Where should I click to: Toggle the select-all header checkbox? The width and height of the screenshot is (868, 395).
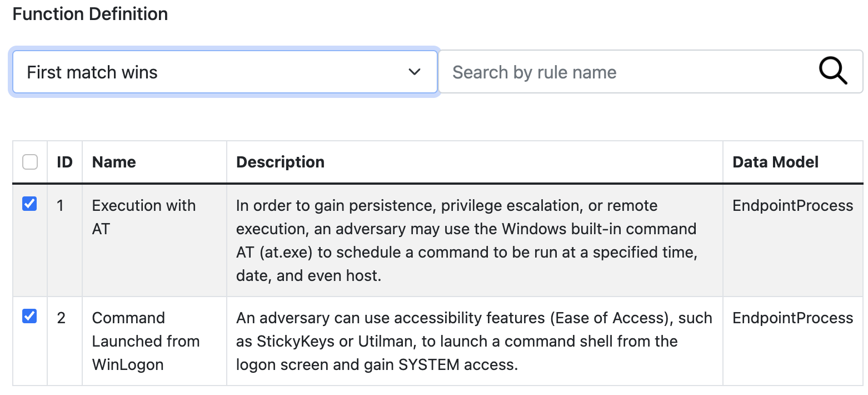click(30, 162)
